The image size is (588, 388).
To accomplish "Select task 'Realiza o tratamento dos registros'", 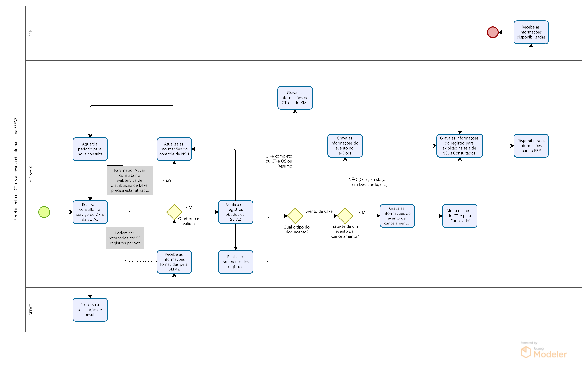I will 235,262.
